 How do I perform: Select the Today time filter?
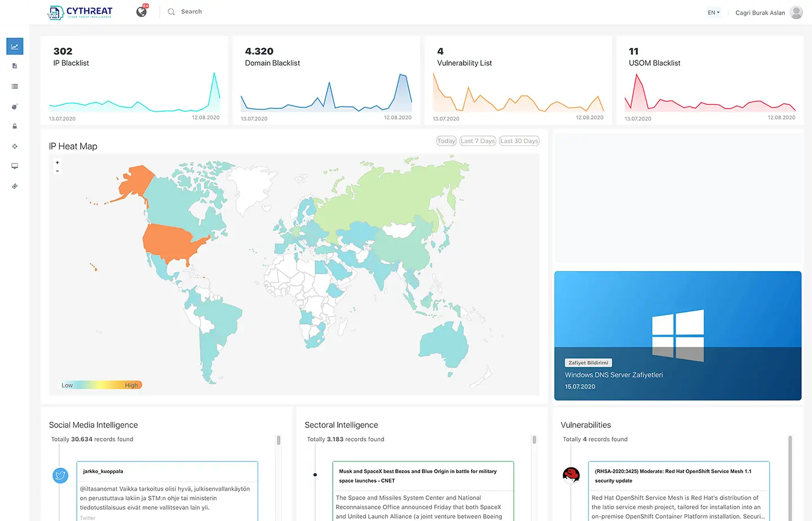pos(446,141)
